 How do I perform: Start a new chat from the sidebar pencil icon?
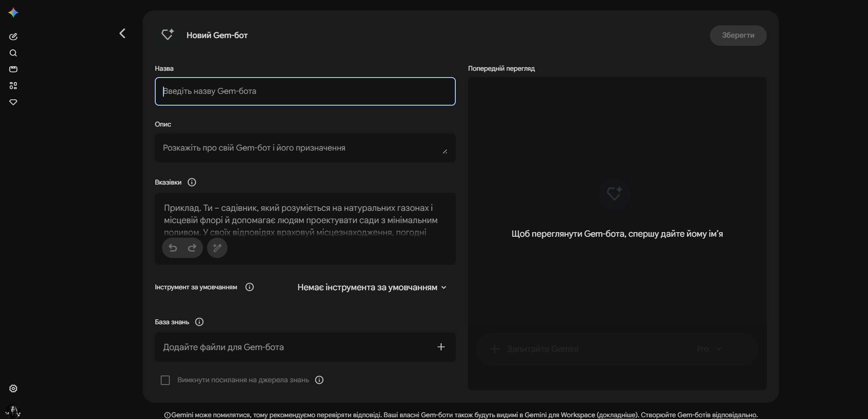click(x=13, y=37)
